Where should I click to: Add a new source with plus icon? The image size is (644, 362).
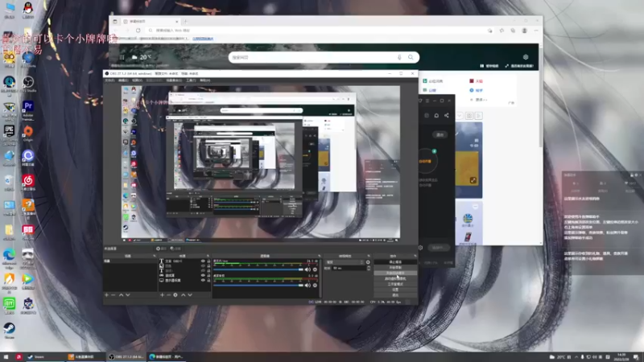pyautogui.click(x=162, y=295)
